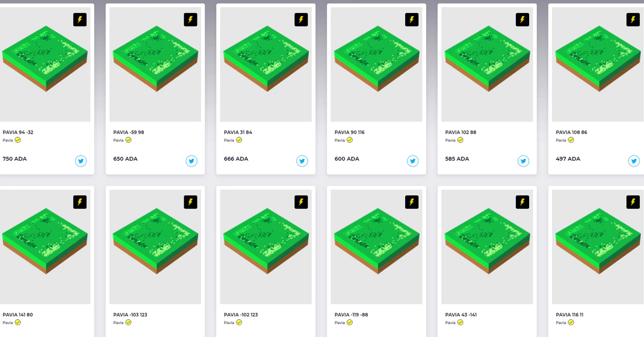Share PAVIA -59 98 on Twitter
Image resolution: width=644 pixels, height=337 pixels.
[x=192, y=160]
